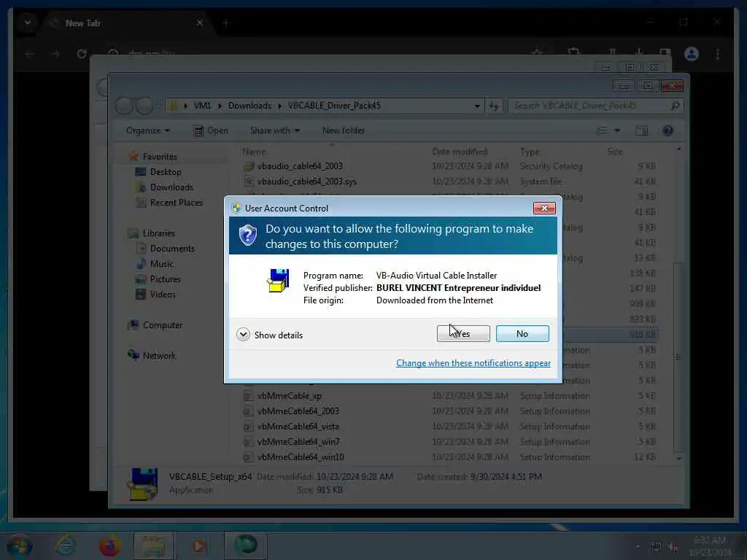Toggle the preview pane icon
747x560 pixels.
click(x=642, y=131)
